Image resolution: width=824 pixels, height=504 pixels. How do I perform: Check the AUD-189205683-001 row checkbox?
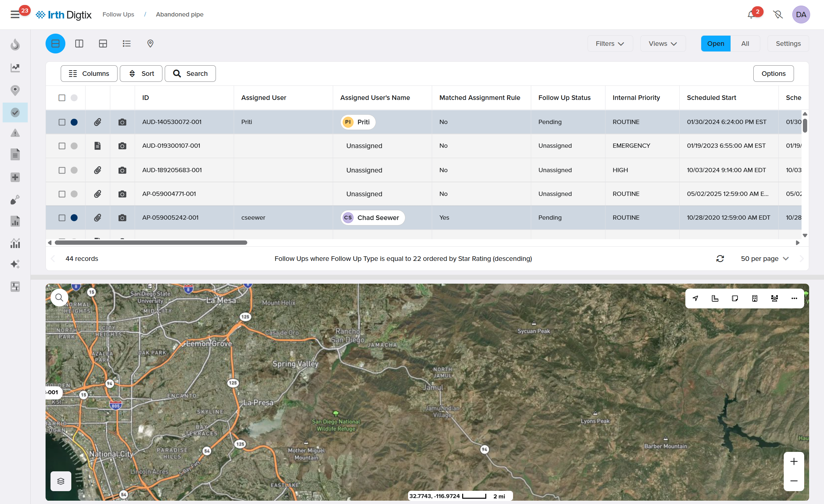coord(62,170)
